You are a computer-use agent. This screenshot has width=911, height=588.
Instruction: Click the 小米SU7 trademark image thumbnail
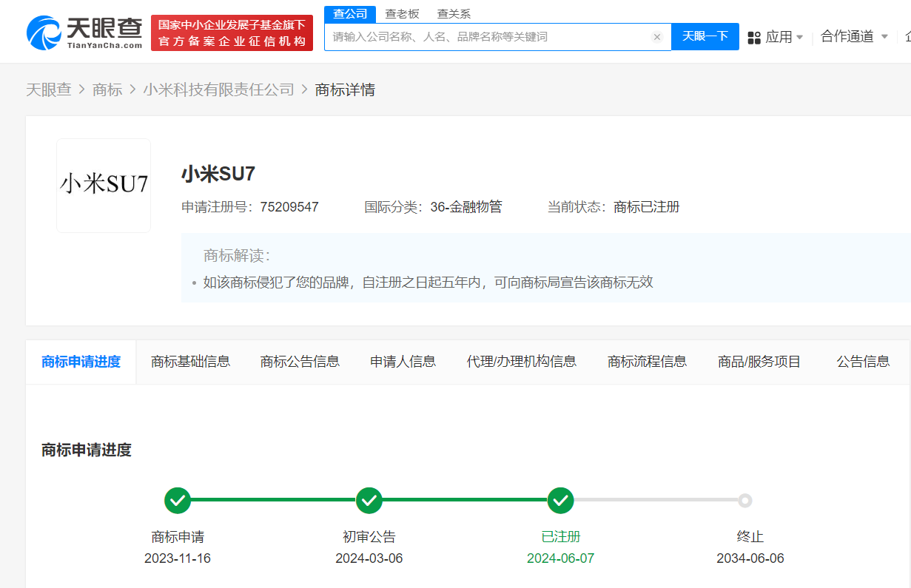point(103,185)
